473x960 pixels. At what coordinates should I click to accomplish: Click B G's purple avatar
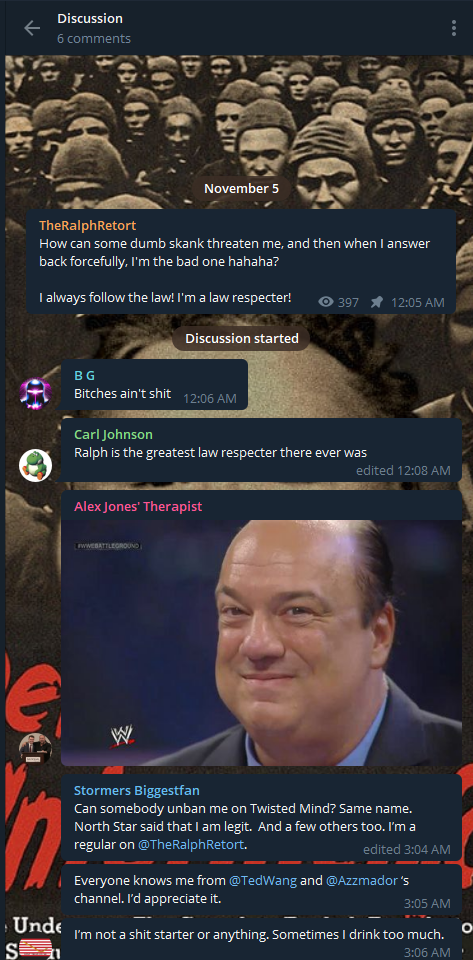tap(35, 393)
